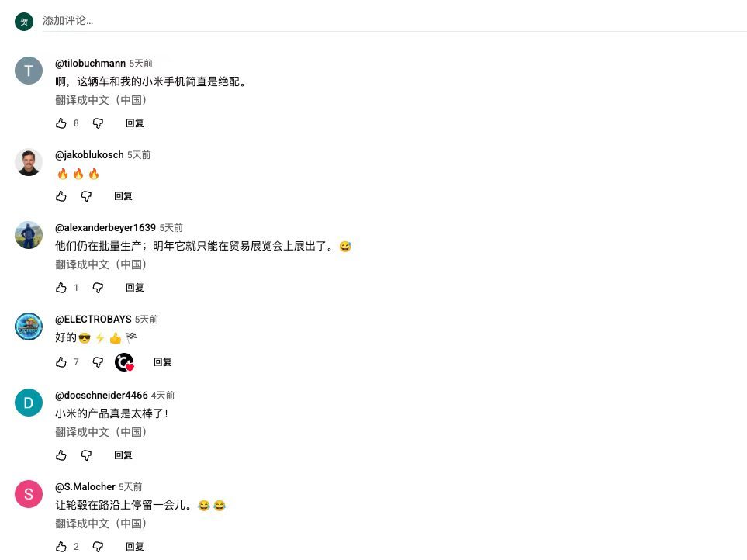Like the comment by @tilobuchmann
This screenshot has width=747, height=560.
[x=61, y=123]
